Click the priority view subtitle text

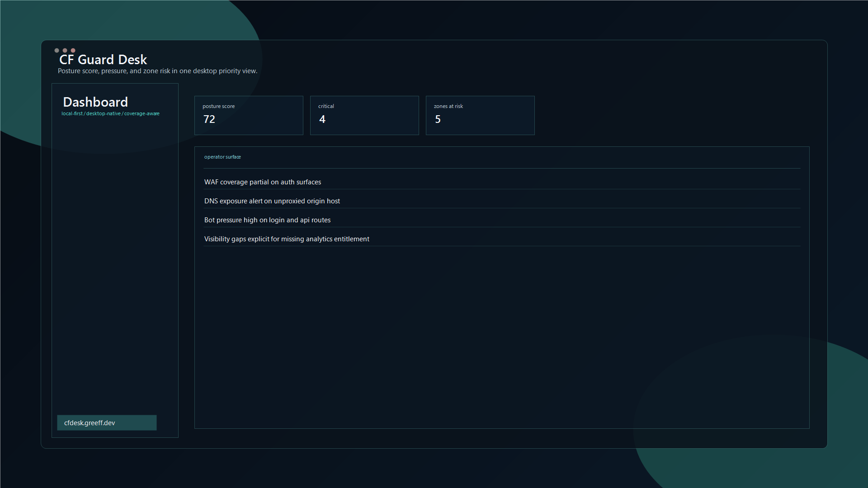pos(157,71)
